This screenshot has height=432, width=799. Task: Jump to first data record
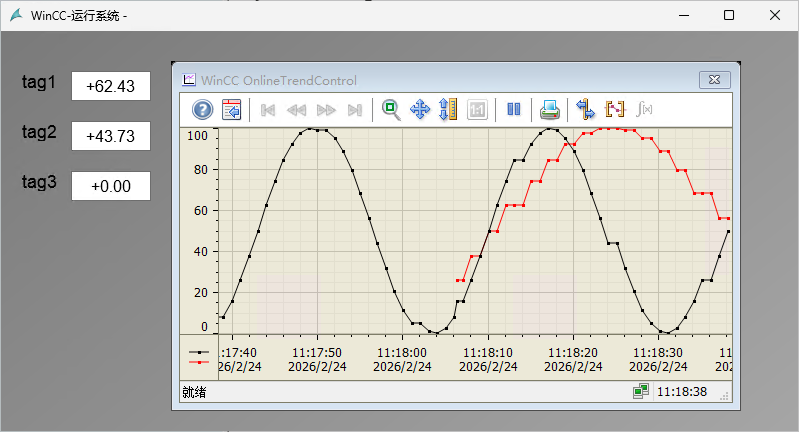268,110
